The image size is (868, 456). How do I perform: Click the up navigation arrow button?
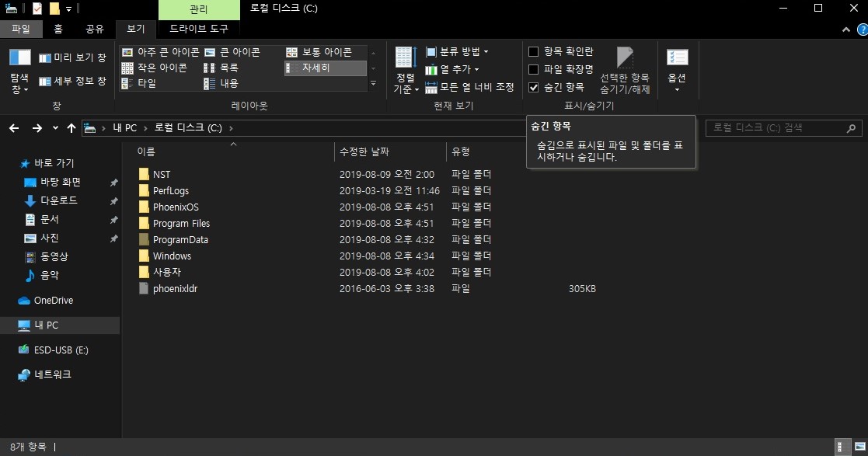coord(71,128)
